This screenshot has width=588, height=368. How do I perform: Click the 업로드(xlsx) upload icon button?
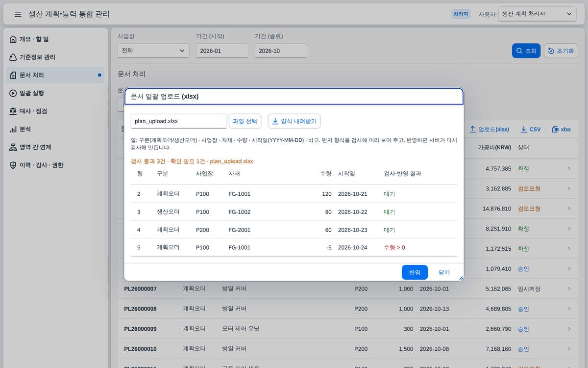(489, 130)
